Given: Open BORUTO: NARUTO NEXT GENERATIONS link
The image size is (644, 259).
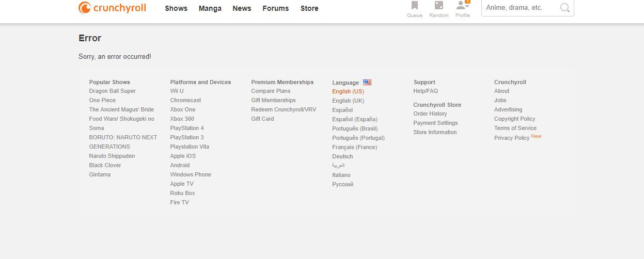Looking at the screenshot, I should 123,142.
